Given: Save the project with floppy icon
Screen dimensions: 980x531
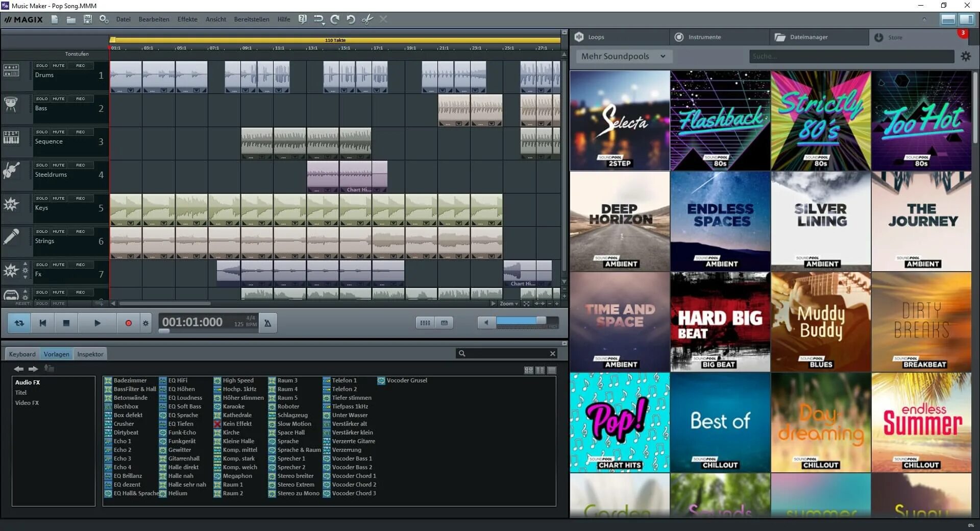Looking at the screenshot, I should coord(88,19).
